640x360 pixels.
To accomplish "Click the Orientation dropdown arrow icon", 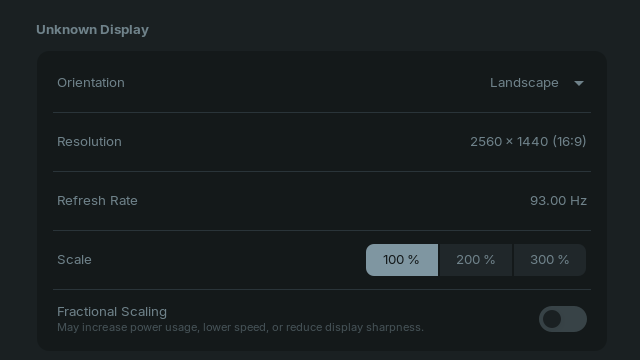I will [579, 83].
